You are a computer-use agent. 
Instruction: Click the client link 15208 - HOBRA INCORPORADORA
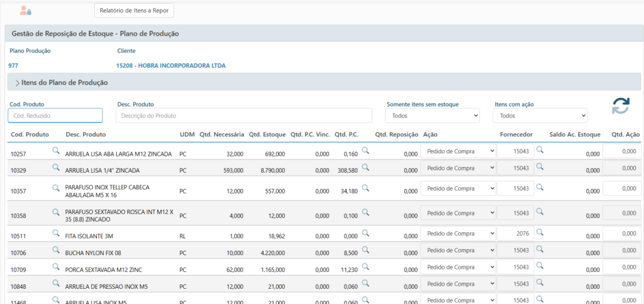click(x=171, y=65)
